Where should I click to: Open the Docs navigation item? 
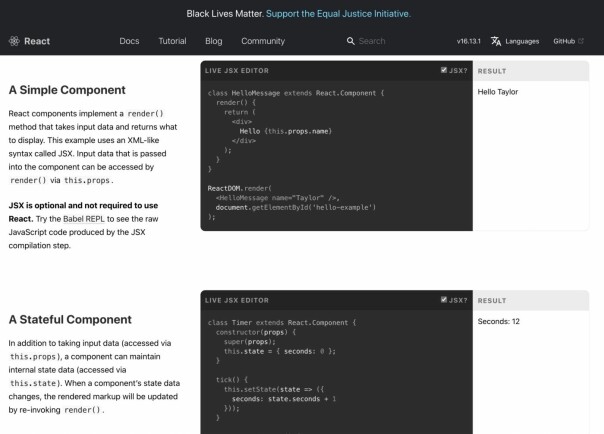(x=129, y=41)
